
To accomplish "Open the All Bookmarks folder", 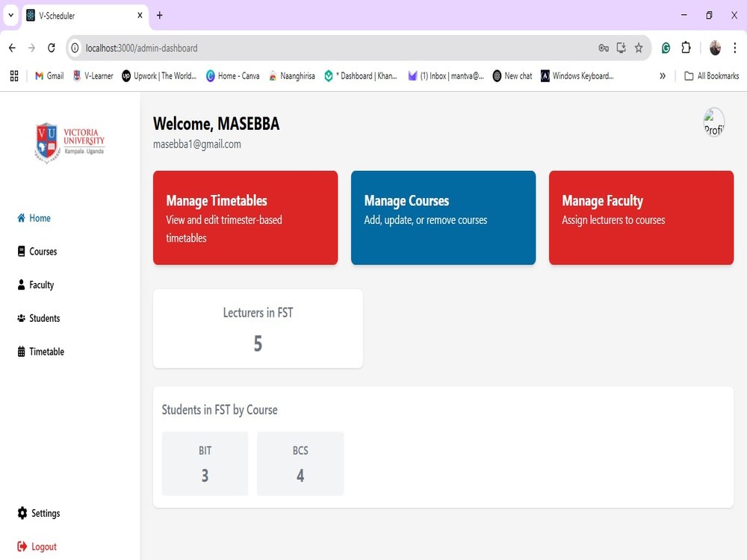I will pyautogui.click(x=712, y=75).
